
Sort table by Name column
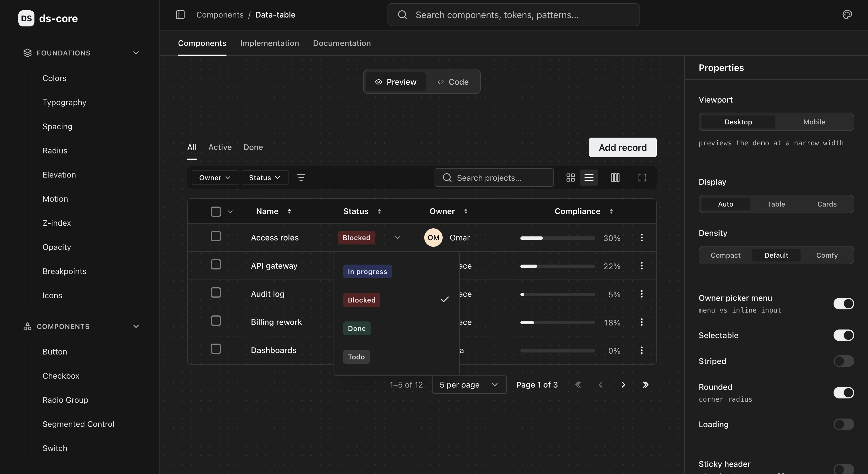coord(289,211)
